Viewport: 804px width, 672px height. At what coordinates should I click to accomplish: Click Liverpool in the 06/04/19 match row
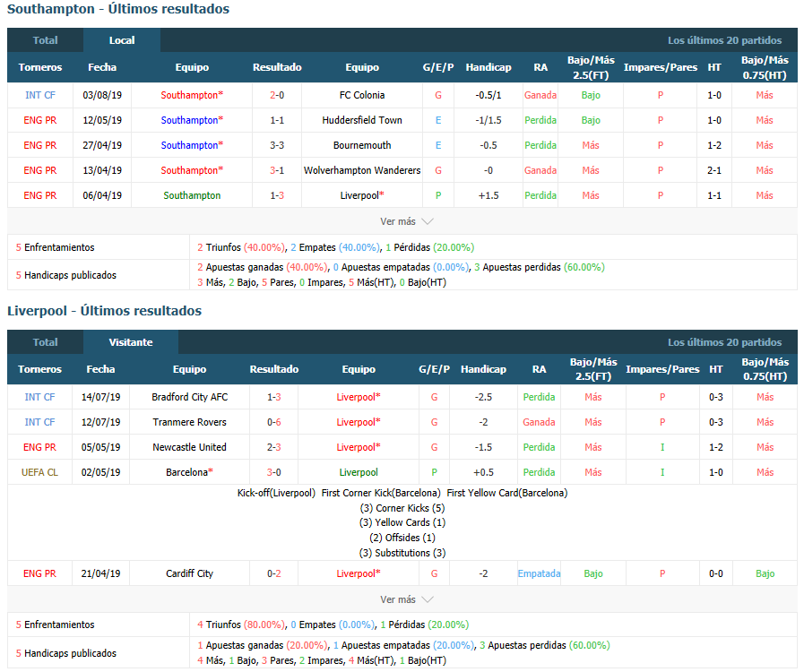coord(362,195)
